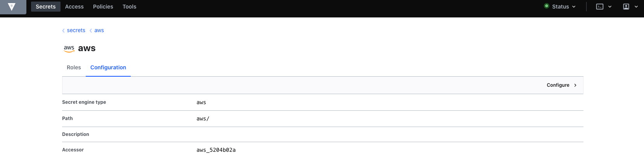Go to the Access menu item

74,7
